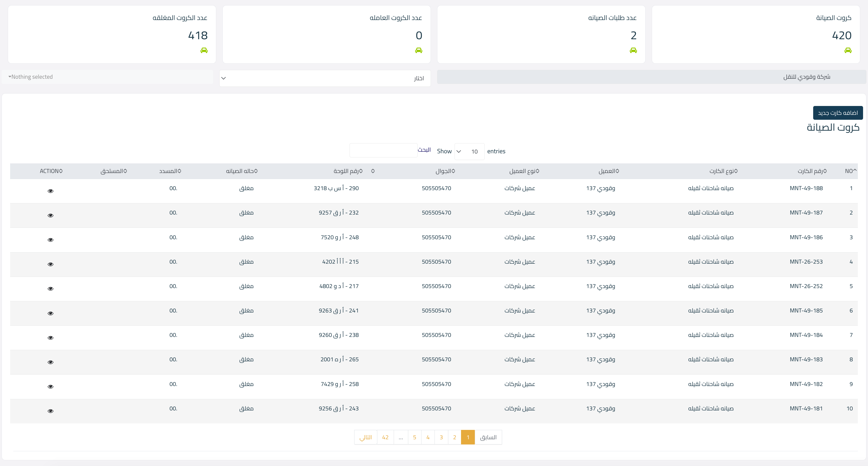Click car icon in closed cards 418 tile
The width and height of the screenshot is (868, 466).
(x=204, y=50)
